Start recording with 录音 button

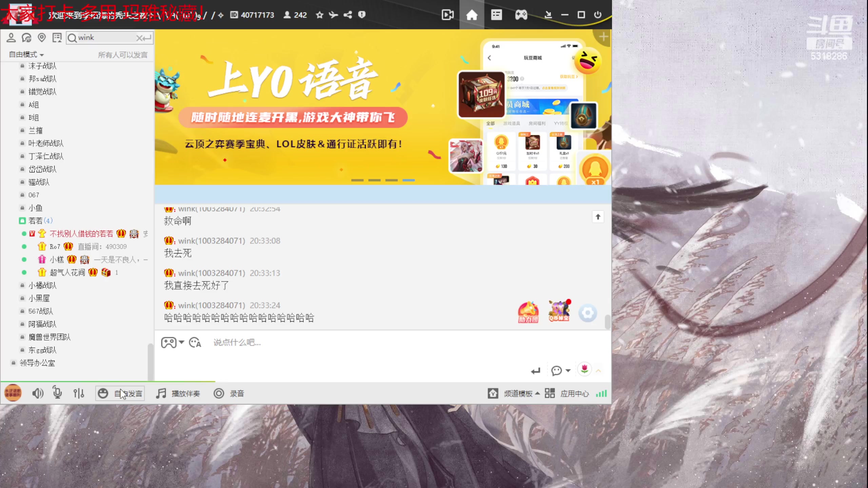(229, 393)
